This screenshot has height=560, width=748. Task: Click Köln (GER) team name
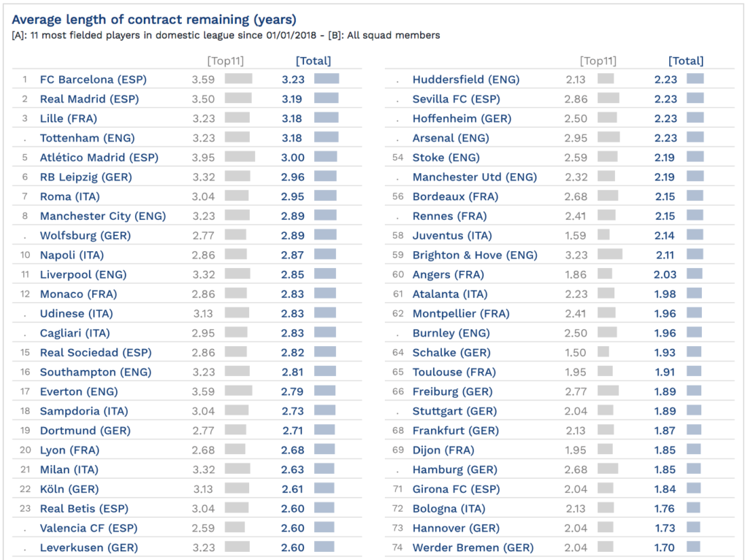pyautogui.click(x=69, y=489)
